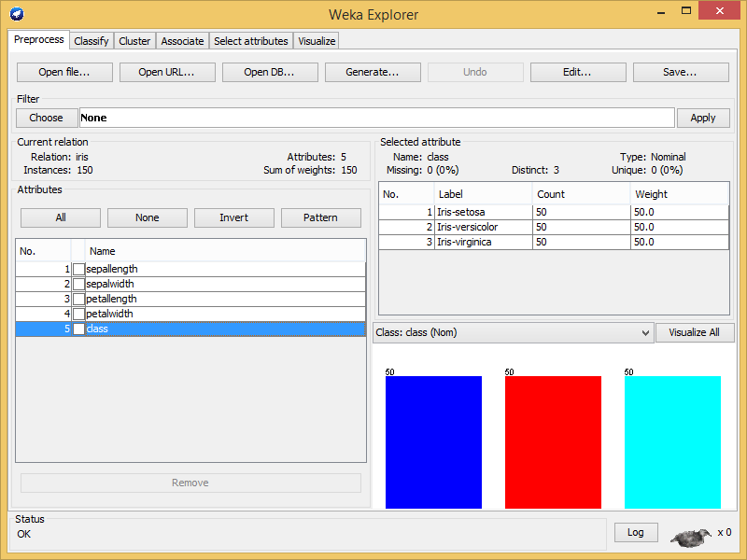Screen dimensions: 747x560
Task: Click the Open file... button
Action: point(64,73)
